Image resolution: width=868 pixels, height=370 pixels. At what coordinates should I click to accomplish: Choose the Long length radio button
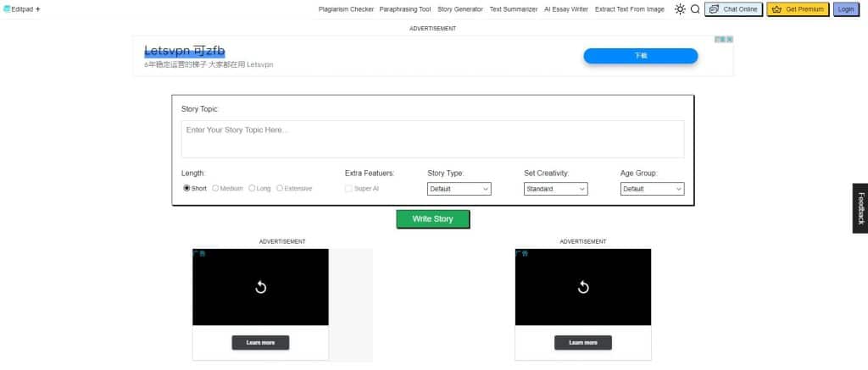coord(252,189)
